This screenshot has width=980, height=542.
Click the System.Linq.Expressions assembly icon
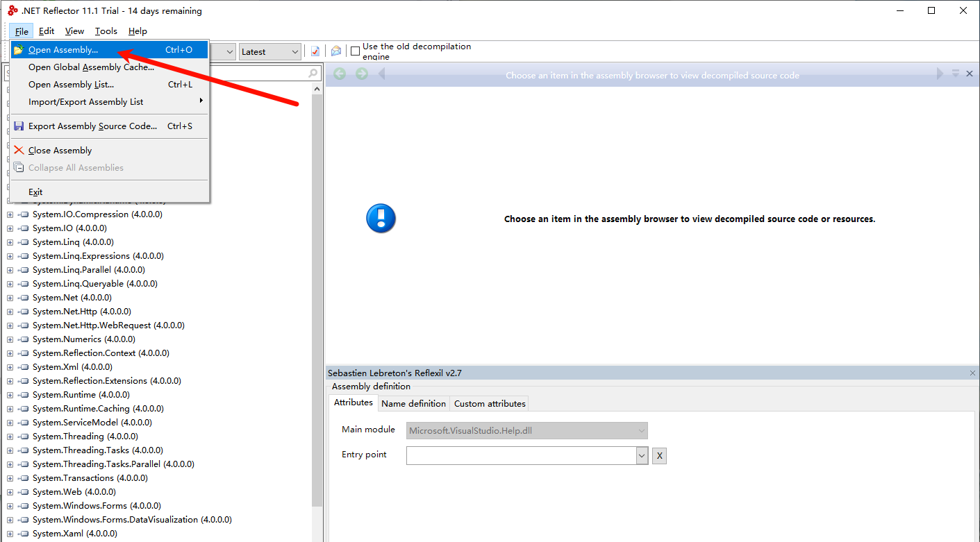pos(23,256)
